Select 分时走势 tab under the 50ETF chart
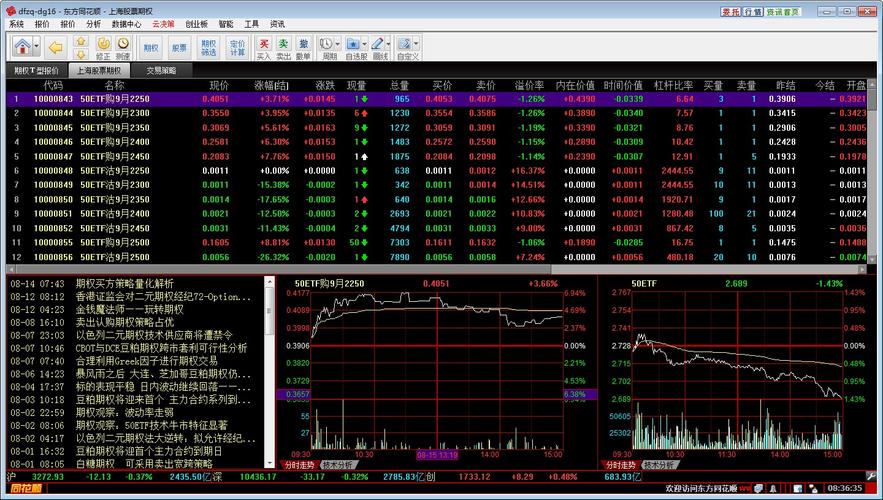The width and height of the screenshot is (883, 500). (x=621, y=465)
